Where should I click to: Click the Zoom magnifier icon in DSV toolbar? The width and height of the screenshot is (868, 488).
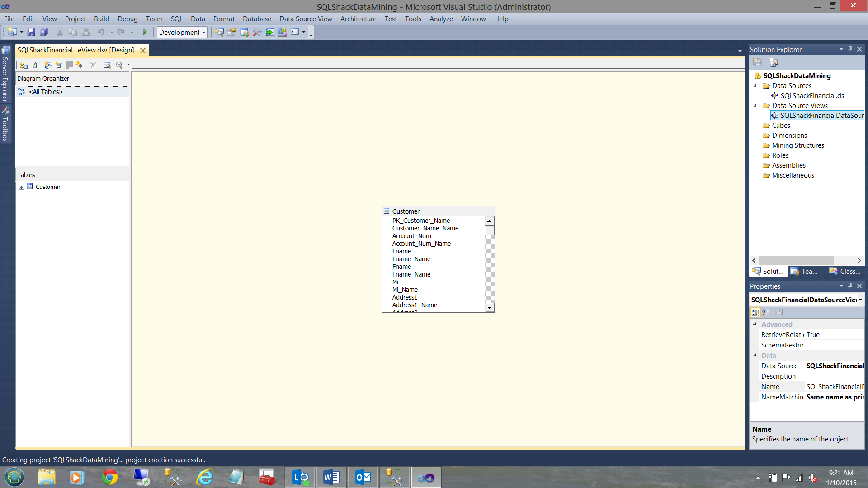[119, 65]
